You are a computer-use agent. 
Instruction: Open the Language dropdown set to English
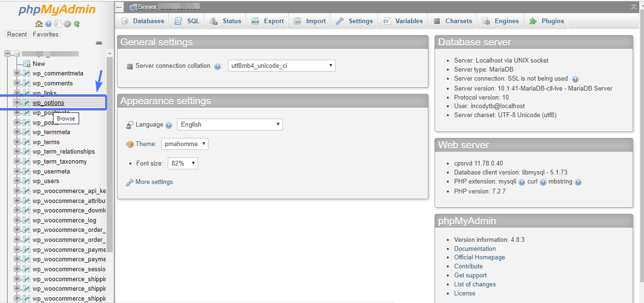pos(230,125)
